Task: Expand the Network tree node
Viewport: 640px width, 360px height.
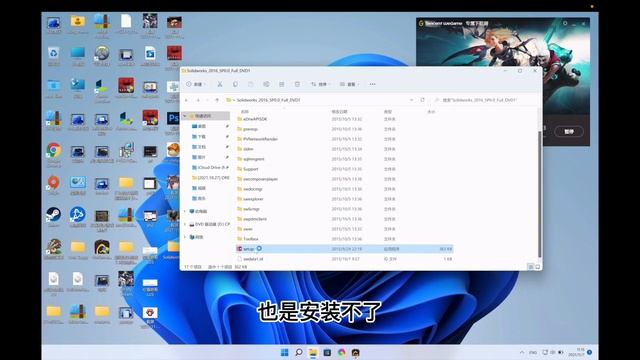Action: [185, 237]
